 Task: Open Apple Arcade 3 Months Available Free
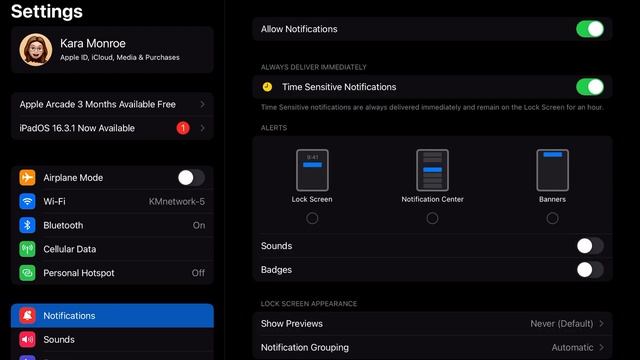[112, 104]
